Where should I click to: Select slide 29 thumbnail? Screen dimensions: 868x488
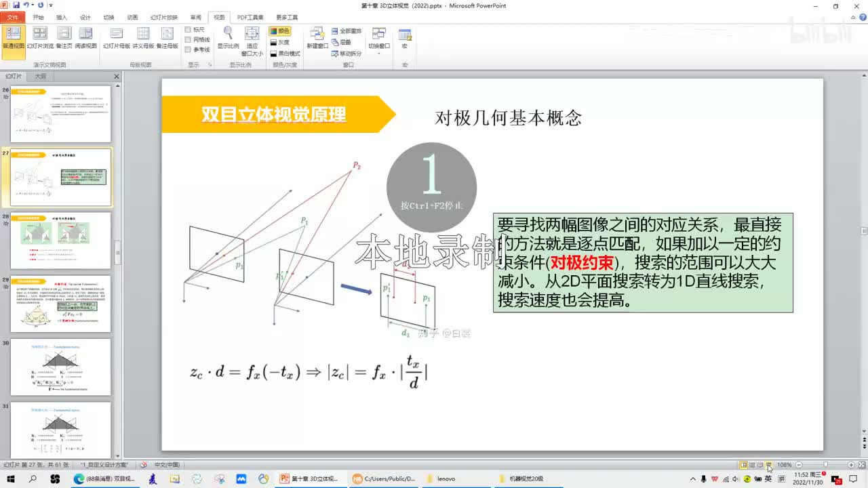(61, 304)
